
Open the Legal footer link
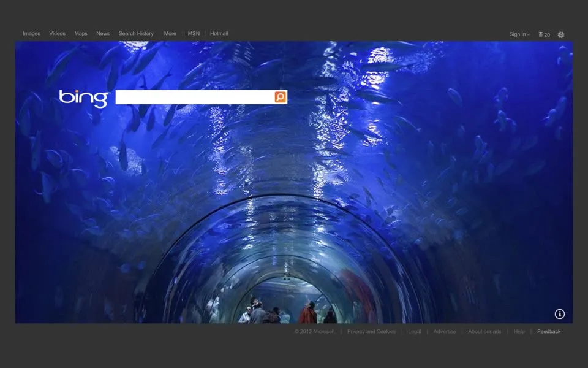pos(415,332)
